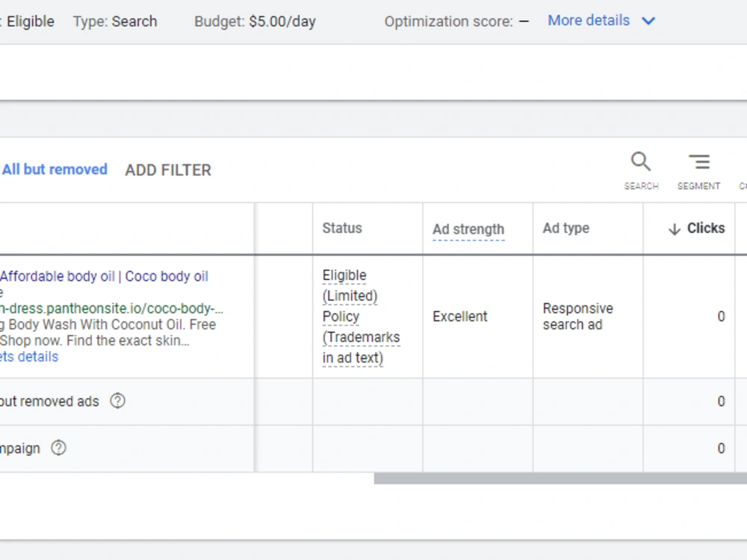Viewport: 747px width, 560px height.
Task: Expand the More details chevron
Action: [648, 21]
